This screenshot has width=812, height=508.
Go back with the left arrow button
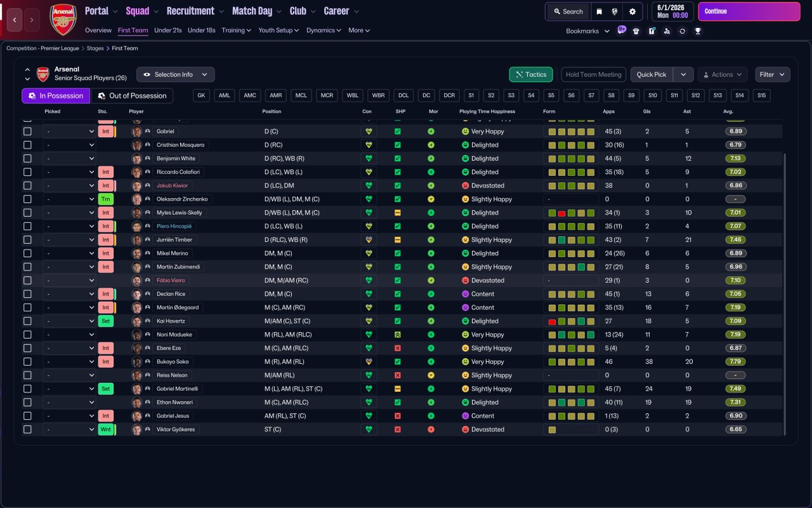(x=15, y=20)
